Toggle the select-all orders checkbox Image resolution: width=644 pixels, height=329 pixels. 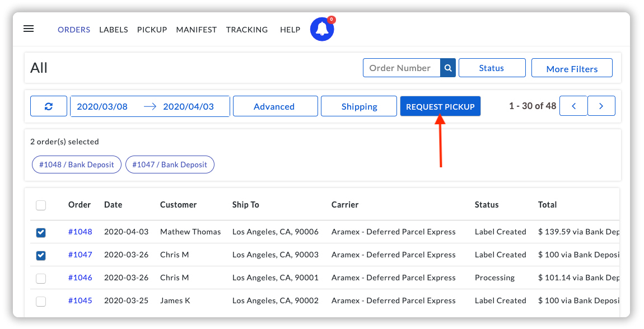click(41, 205)
